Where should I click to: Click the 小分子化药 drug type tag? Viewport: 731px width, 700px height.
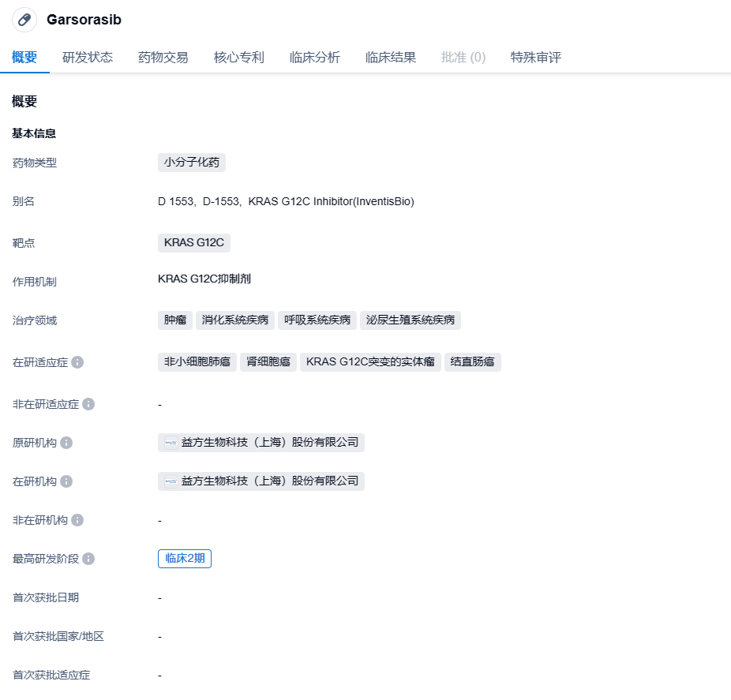click(192, 163)
